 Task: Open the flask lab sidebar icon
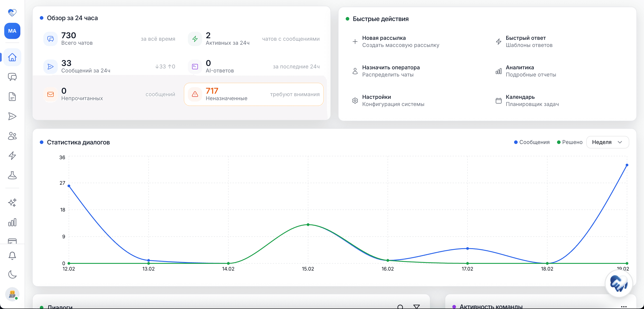(12, 175)
